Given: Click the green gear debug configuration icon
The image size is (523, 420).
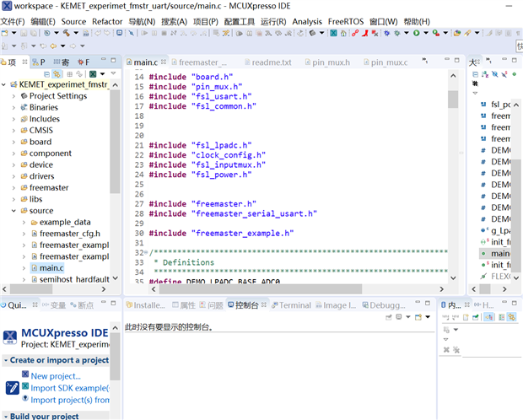Looking at the screenshot, I should pyautogui.click(x=397, y=33).
